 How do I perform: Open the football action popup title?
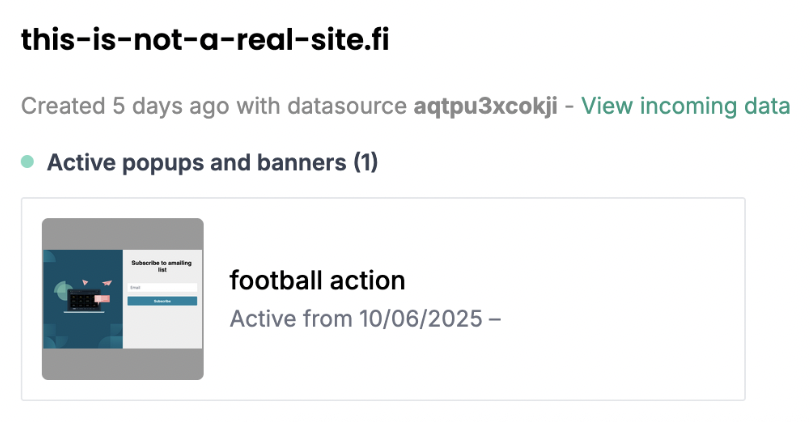click(317, 279)
